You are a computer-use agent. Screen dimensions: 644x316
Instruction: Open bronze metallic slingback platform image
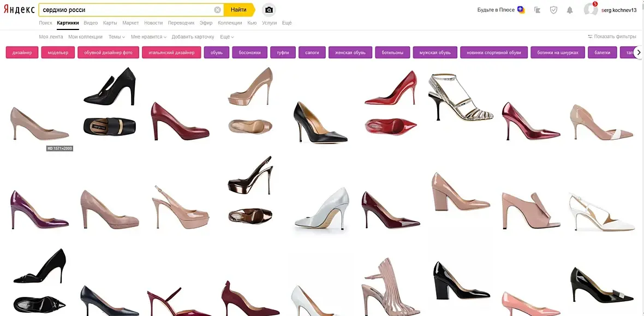250,190
